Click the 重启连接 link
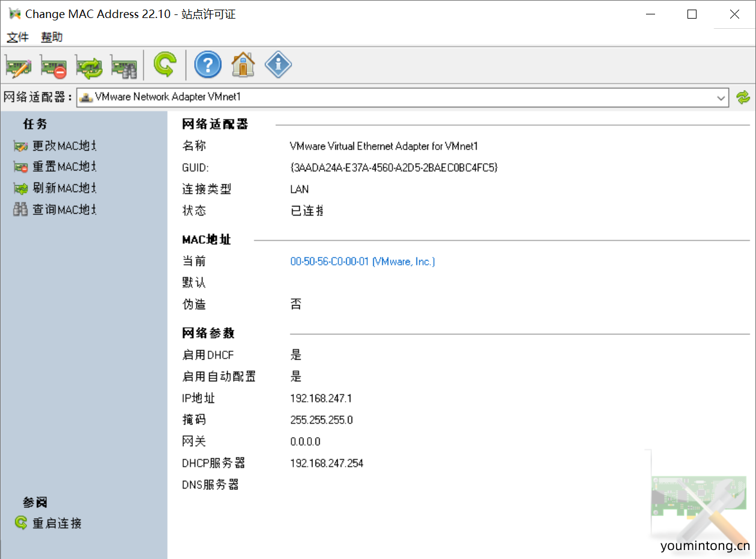 pos(57,523)
